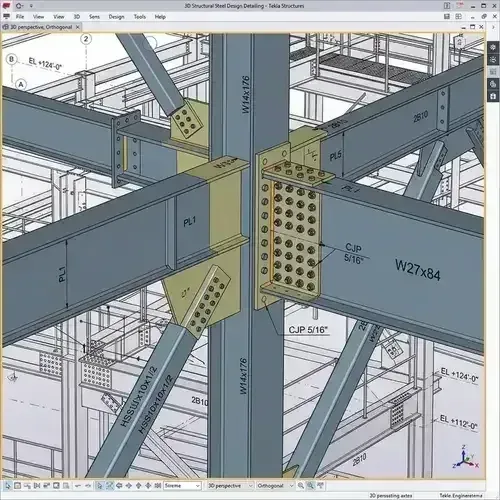Click grid bubble '2'
Image resolution: width=500 pixels, height=500 pixels.
(86, 39)
